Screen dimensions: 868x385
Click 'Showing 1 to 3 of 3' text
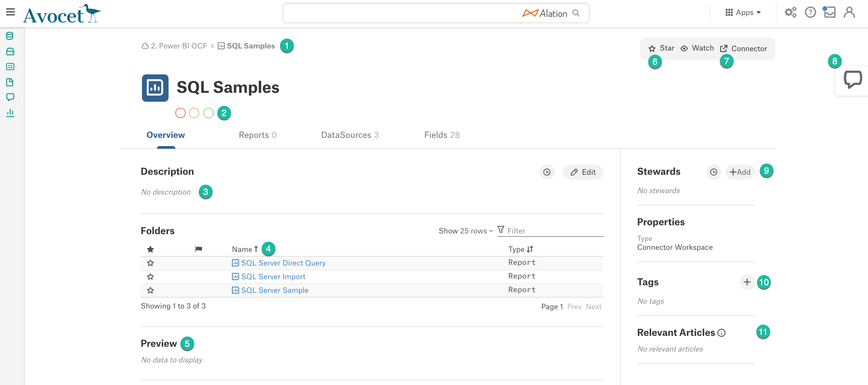[173, 306]
